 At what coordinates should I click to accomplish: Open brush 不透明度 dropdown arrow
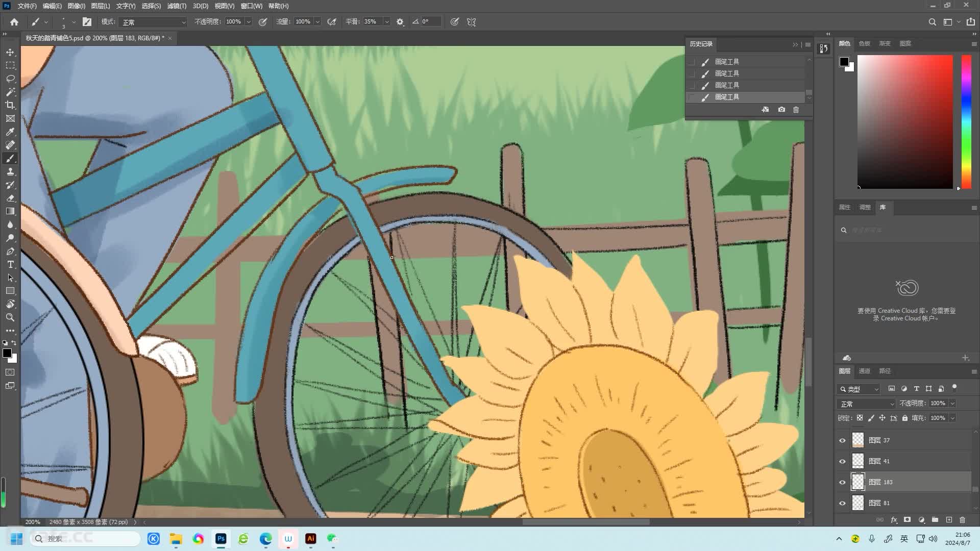(x=249, y=22)
